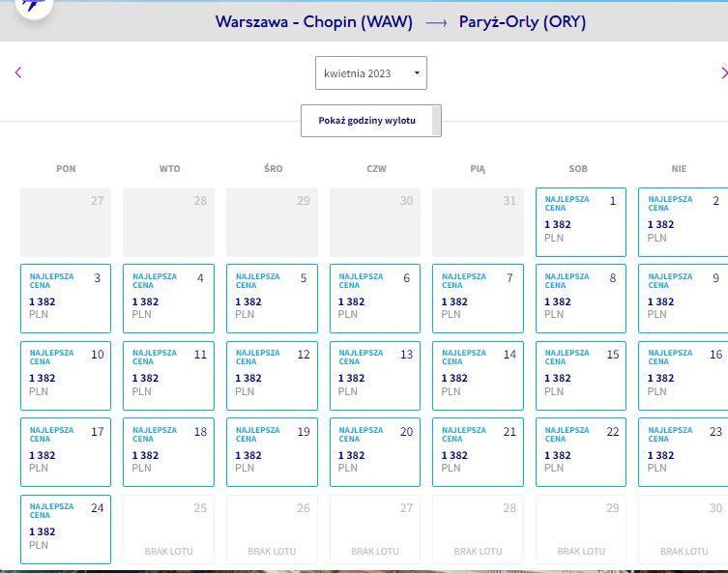The height and width of the screenshot is (573, 728).
Task: Click the grey switch handle on Pokaż godziny wylotu
Action: pyautogui.click(x=436, y=121)
